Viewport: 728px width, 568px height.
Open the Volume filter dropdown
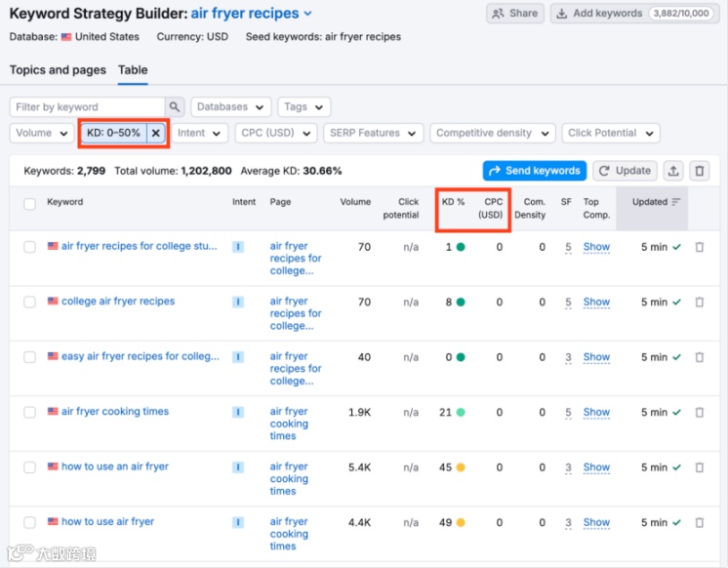tap(42, 134)
